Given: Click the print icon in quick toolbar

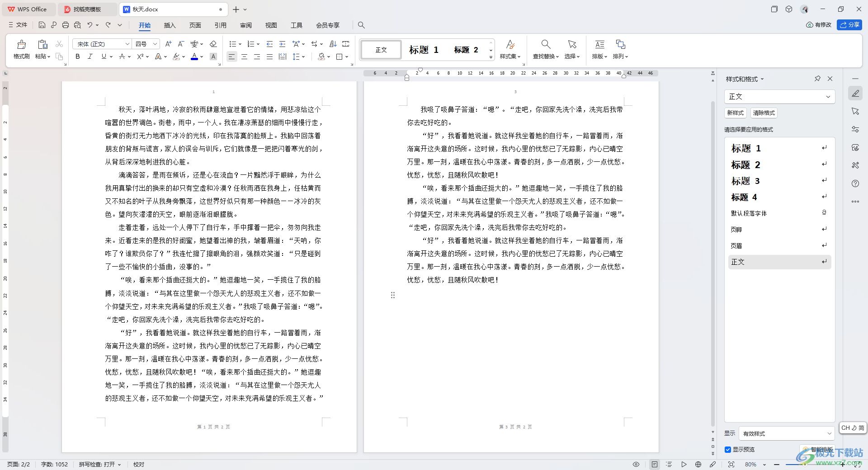Looking at the screenshot, I should point(66,25).
